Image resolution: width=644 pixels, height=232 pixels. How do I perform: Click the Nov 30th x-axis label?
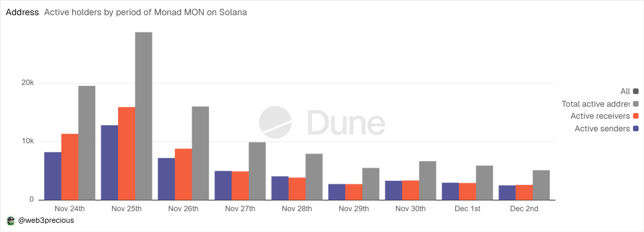coord(410,209)
